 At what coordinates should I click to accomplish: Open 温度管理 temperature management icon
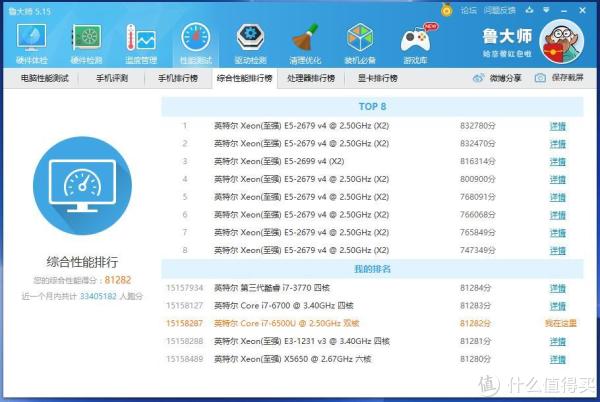pos(141,43)
